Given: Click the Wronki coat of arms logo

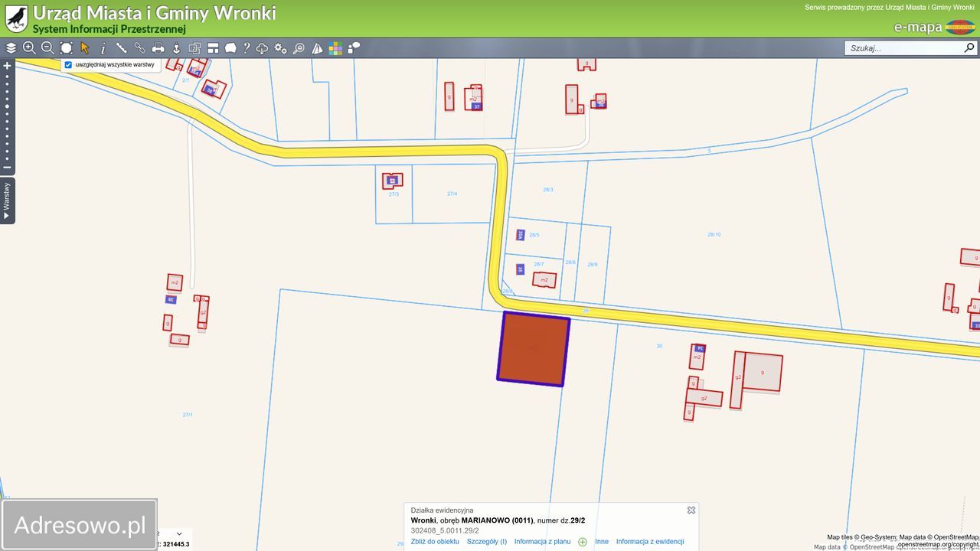Looking at the screenshot, I should [16, 18].
